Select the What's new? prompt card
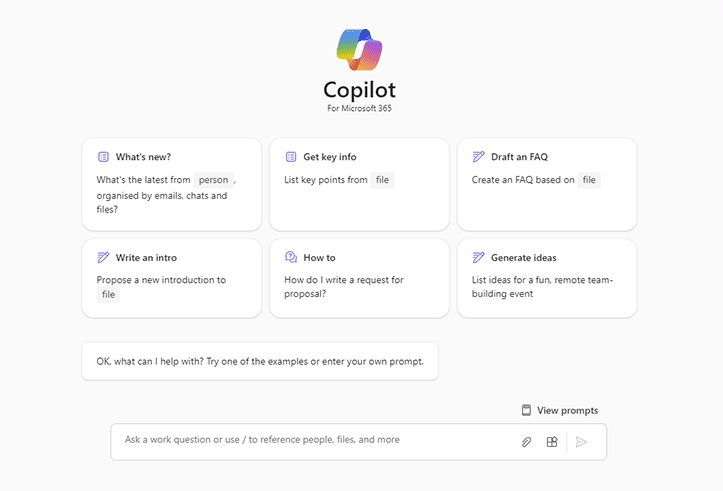Screen dimensions: 723x491 172,184
